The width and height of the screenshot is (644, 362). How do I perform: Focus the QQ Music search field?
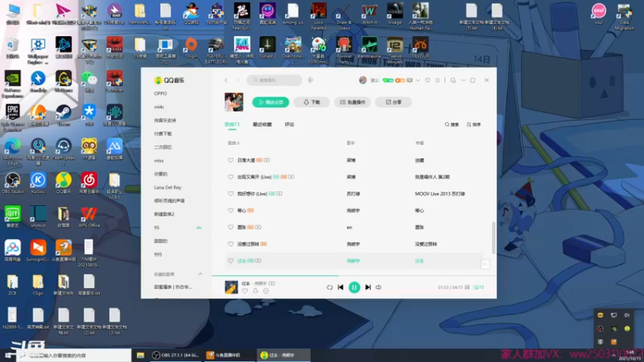[275, 80]
